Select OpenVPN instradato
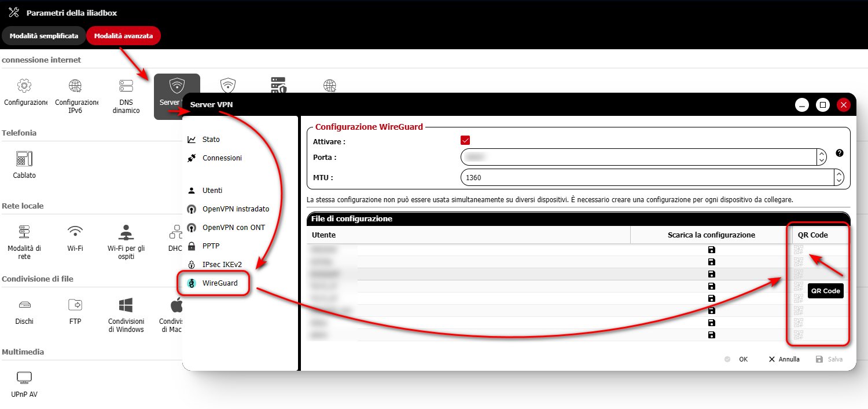Viewport: 868px width, 409px height. (x=236, y=209)
